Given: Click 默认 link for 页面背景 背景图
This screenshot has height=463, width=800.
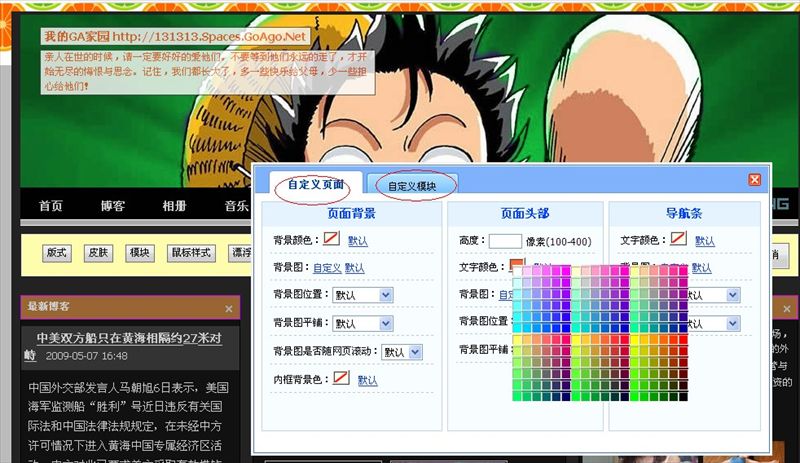Looking at the screenshot, I should point(355,268).
